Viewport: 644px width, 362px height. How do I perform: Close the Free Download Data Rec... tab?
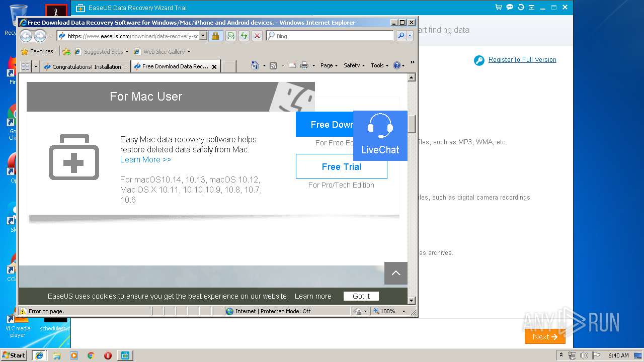click(214, 66)
